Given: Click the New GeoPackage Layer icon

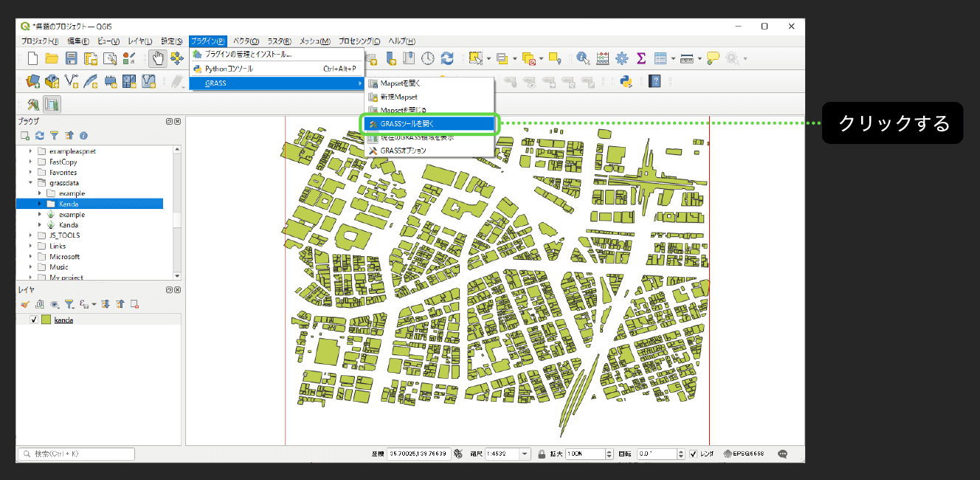Looking at the screenshot, I should pos(52,81).
